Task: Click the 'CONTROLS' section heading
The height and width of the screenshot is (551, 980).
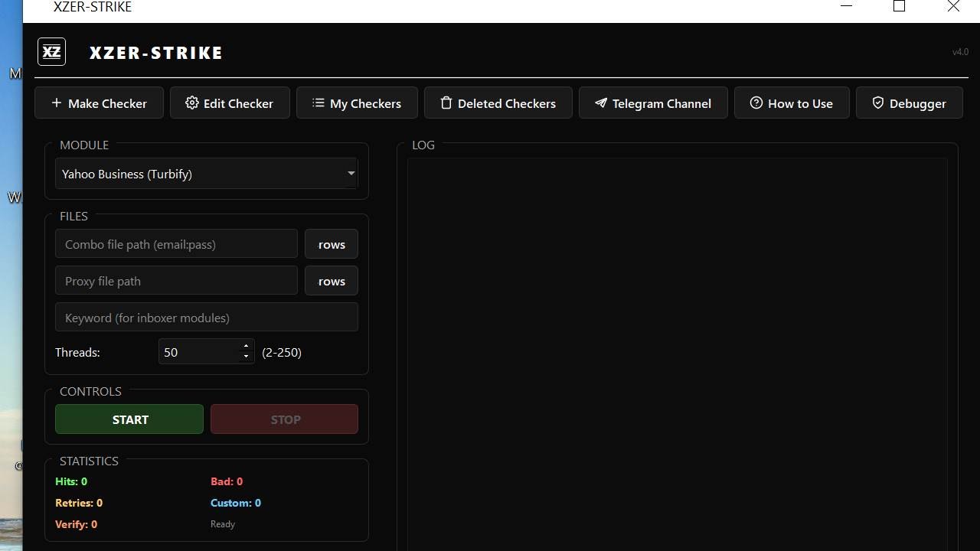Action: click(x=90, y=391)
